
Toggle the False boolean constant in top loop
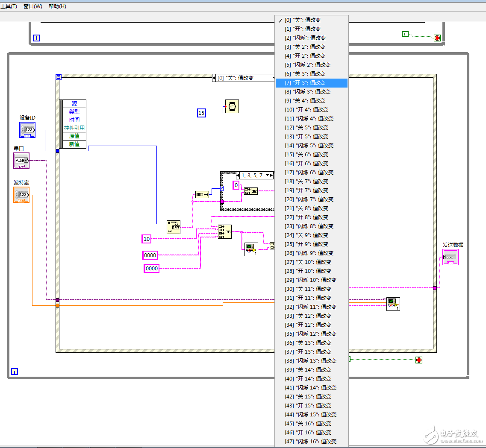click(405, 34)
